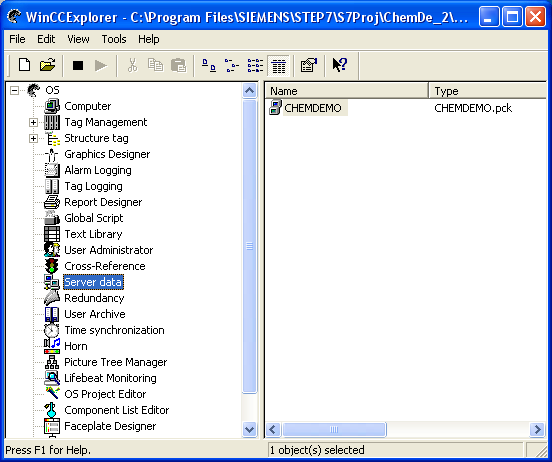Switch to list view
552x462 pixels.
click(x=255, y=65)
